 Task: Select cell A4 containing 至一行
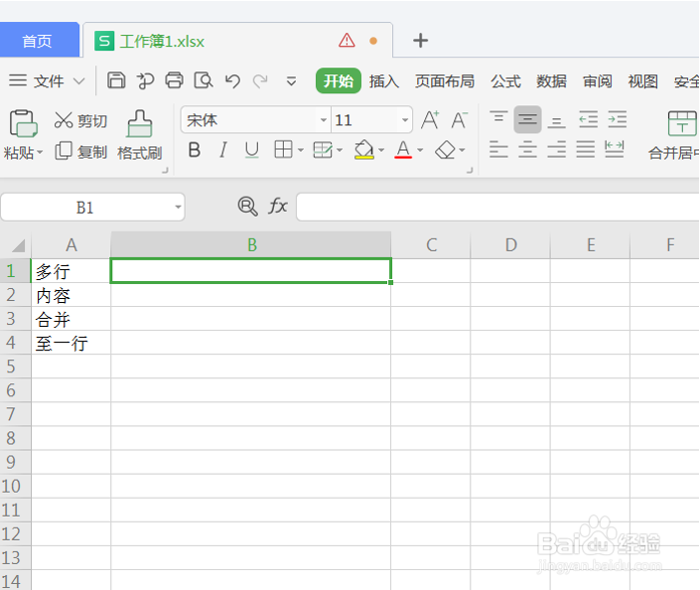[x=70, y=343]
